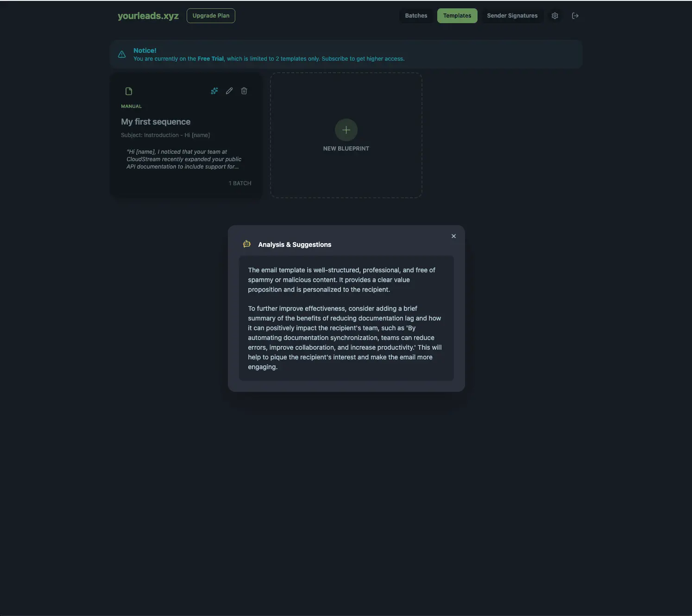Switch to the Templates tab

tap(457, 16)
